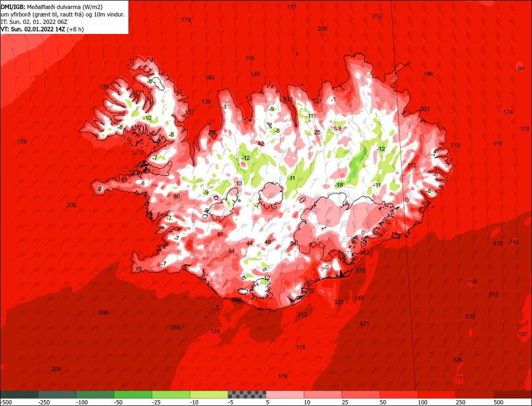532x406 pixels.
Task: Select the value 91 in southwest Iceland
Action: 220,234
